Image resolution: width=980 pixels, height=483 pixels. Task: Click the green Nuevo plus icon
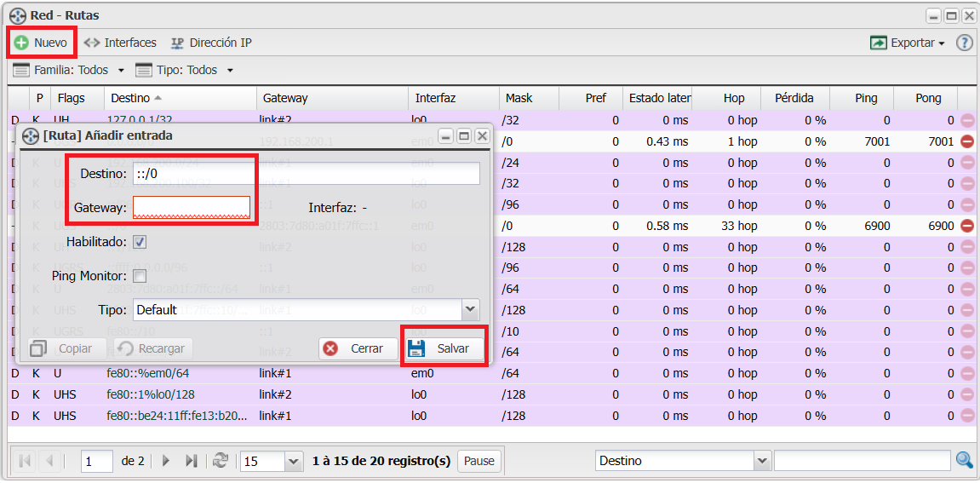tap(21, 43)
